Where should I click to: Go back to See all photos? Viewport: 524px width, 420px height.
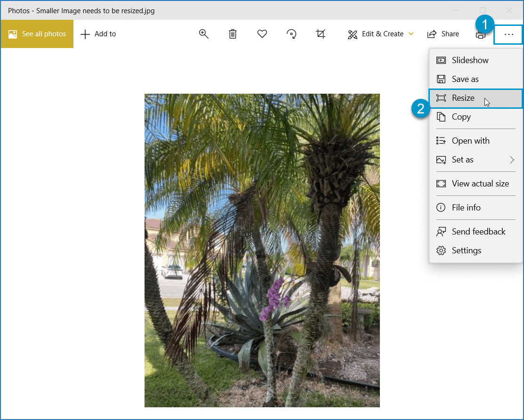coord(37,34)
